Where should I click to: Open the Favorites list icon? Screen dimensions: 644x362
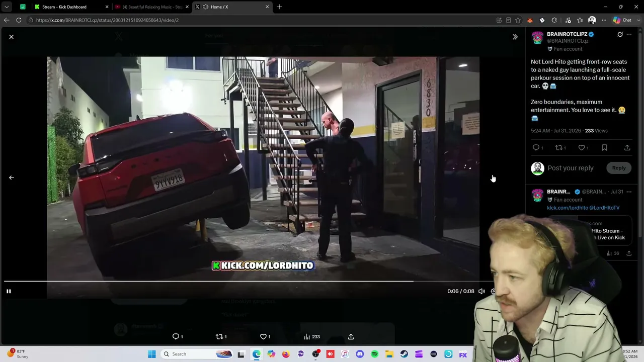point(580,20)
